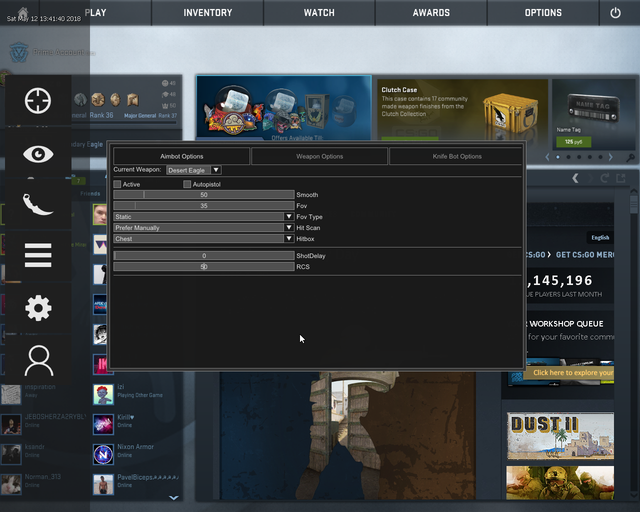This screenshot has height=512, width=640.
Task: Click the power quit icon
Action: (615, 13)
